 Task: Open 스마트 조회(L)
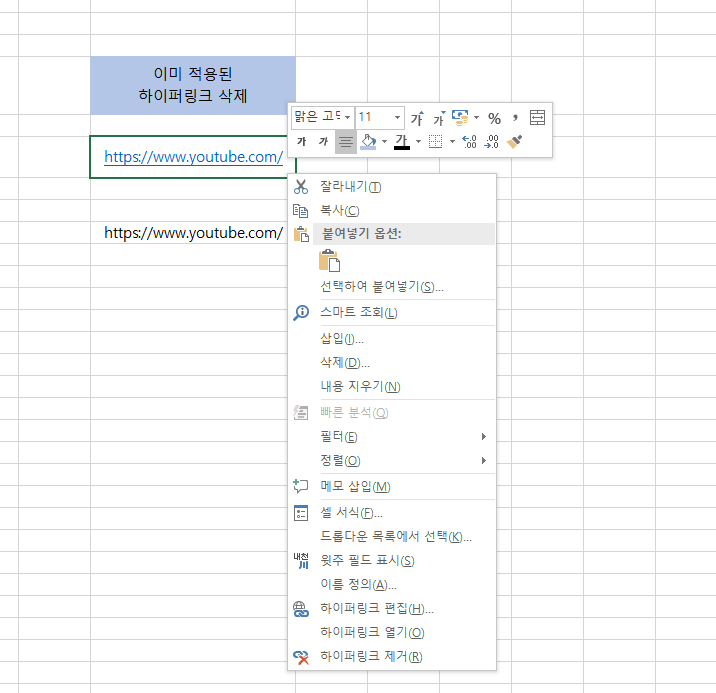392,313
